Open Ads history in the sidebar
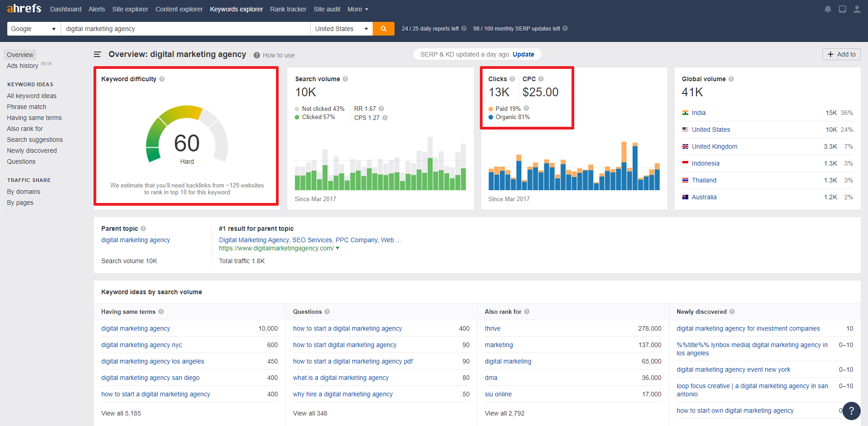The width and height of the screenshot is (868, 426). pos(22,66)
